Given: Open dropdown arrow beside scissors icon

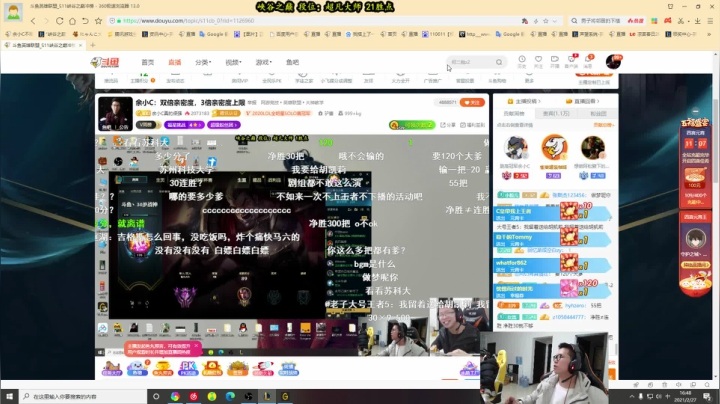Looking at the screenshot, I should tap(688, 21).
